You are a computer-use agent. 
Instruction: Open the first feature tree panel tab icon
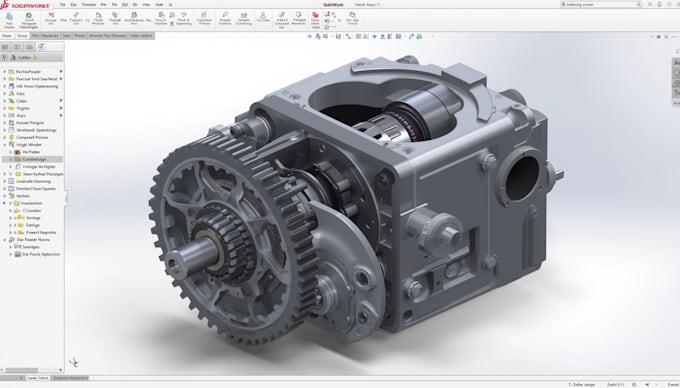pos(5,47)
